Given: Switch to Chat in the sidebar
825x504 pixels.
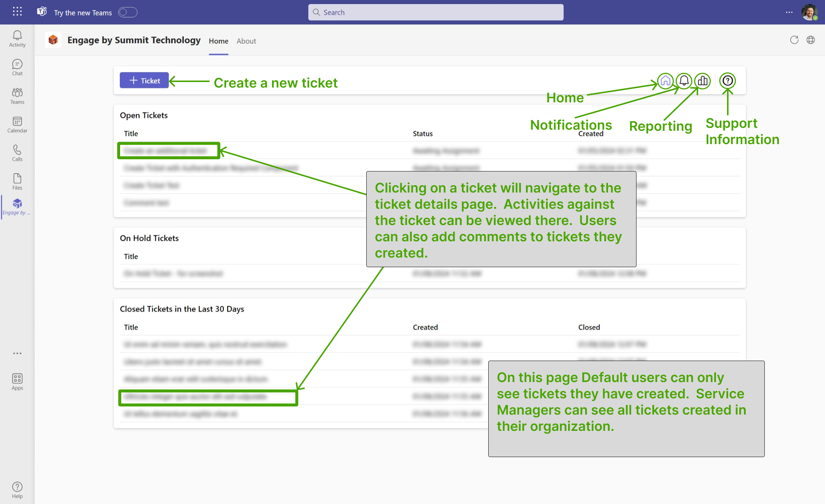Looking at the screenshot, I should pos(17,67).
